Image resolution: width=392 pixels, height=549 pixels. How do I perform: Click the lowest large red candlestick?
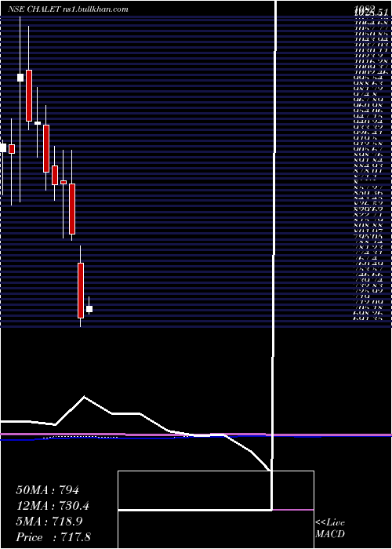[x=81, y=290]
